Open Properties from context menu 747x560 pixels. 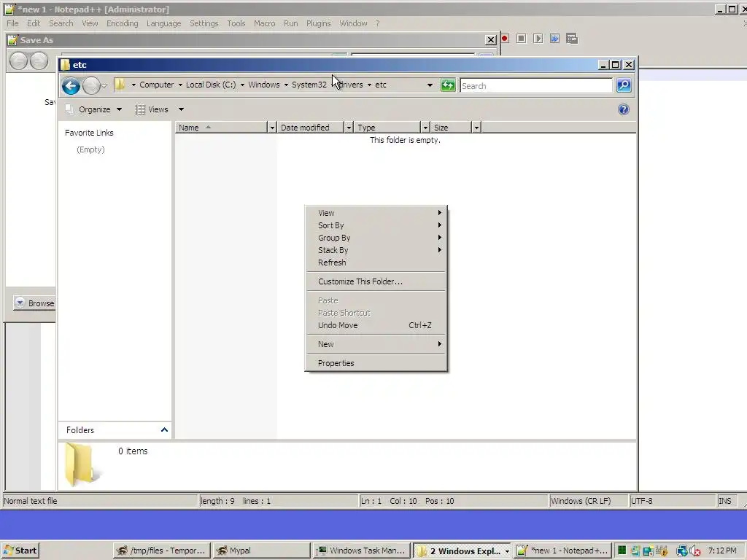[x=376, y=363]
